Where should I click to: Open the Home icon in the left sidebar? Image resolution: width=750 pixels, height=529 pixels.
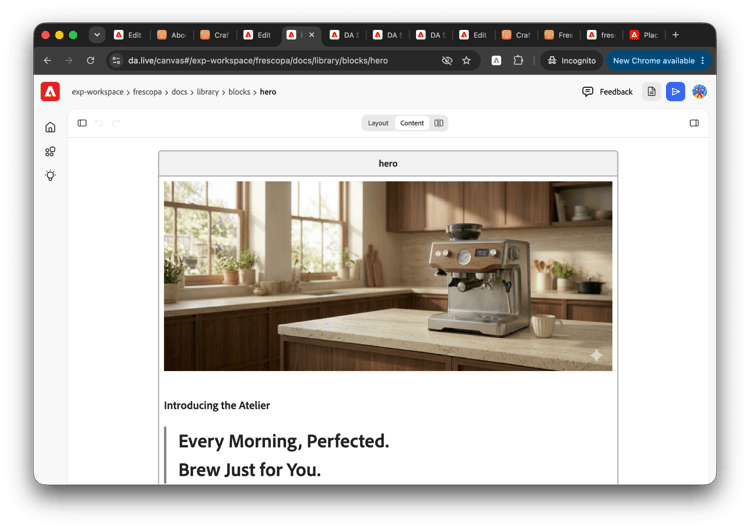(x=50, y=127)
